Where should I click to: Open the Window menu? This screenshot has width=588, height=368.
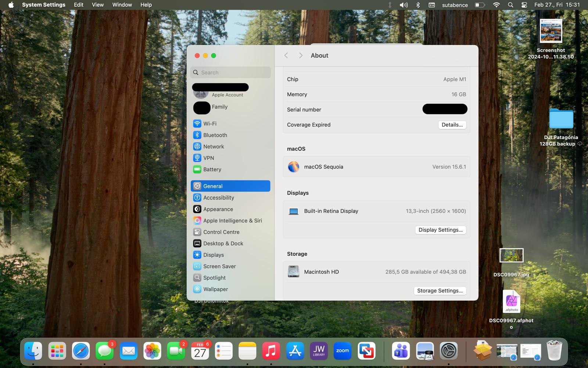pyautogui.click(x=122, y=5)
